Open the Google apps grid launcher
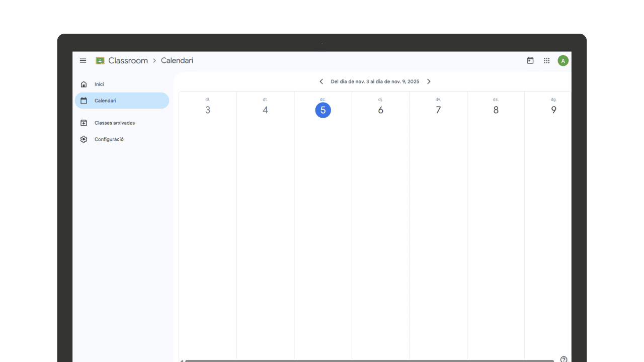This screenshot has height=362, width=644. point(546,60)
